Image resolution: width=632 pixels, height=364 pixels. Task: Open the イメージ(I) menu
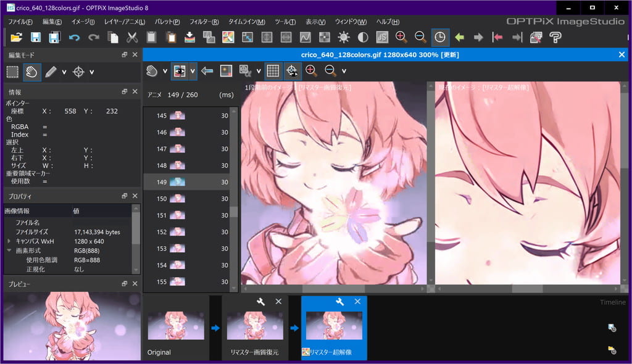click(x=83, y=22)
